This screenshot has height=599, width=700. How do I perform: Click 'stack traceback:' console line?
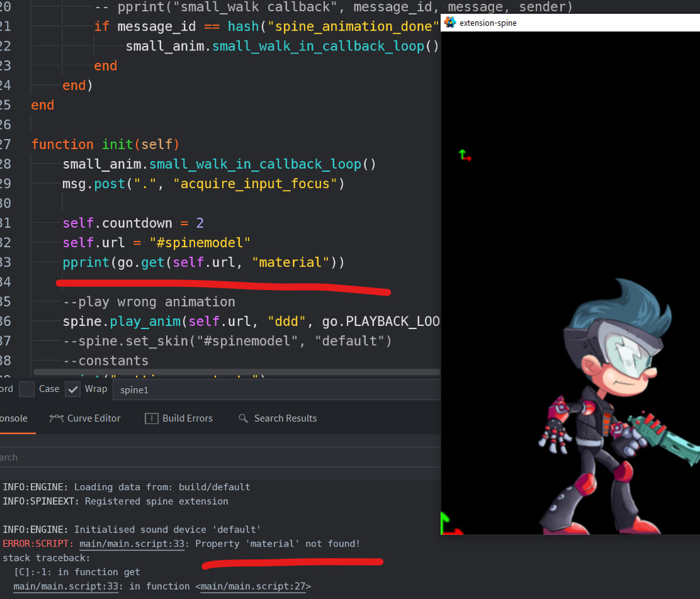click(47, 558)
